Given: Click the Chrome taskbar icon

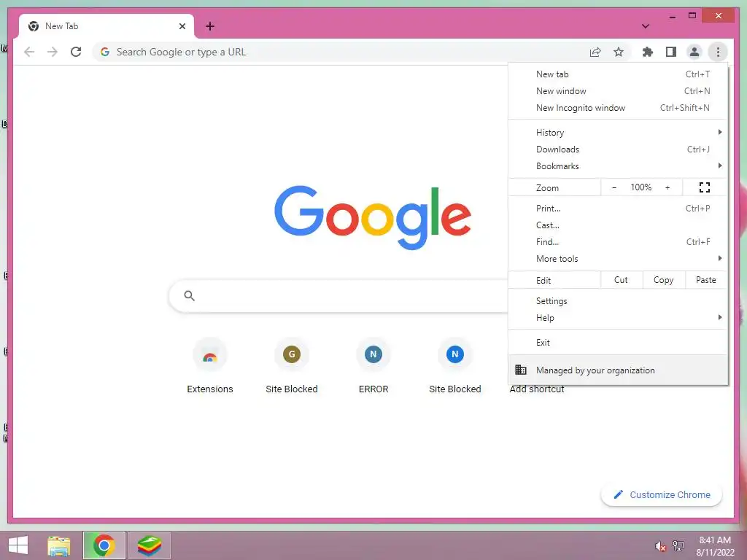Looking at the screenshot, I should 104,545.
